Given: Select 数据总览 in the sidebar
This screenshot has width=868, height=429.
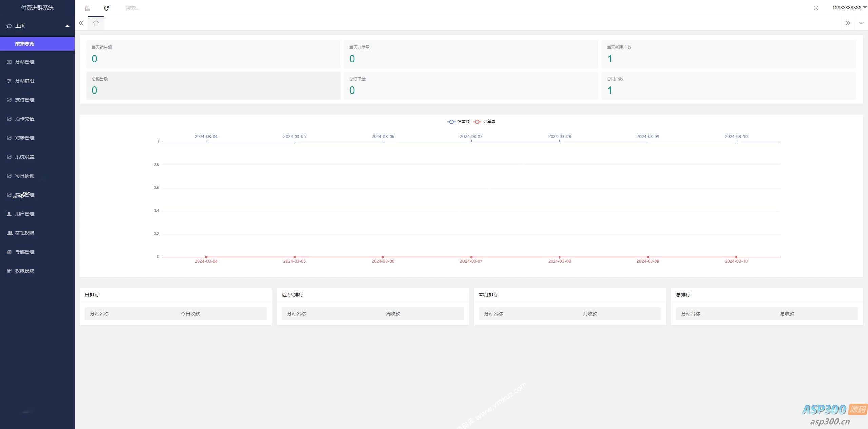Looking at the screenshot, I should pos(25,44).
